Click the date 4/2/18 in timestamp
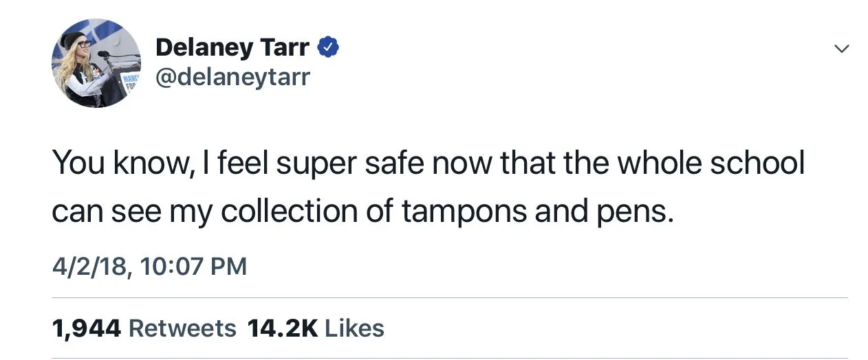 [x=89, y=267]
